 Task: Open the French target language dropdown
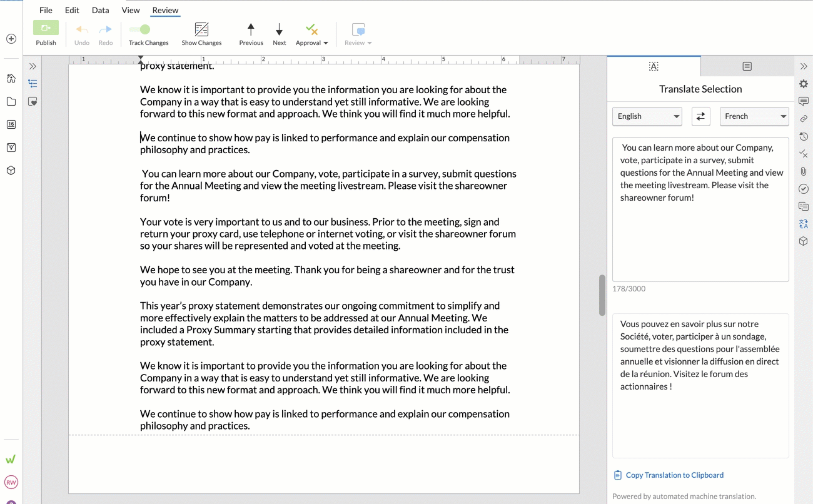coord(754,116)
